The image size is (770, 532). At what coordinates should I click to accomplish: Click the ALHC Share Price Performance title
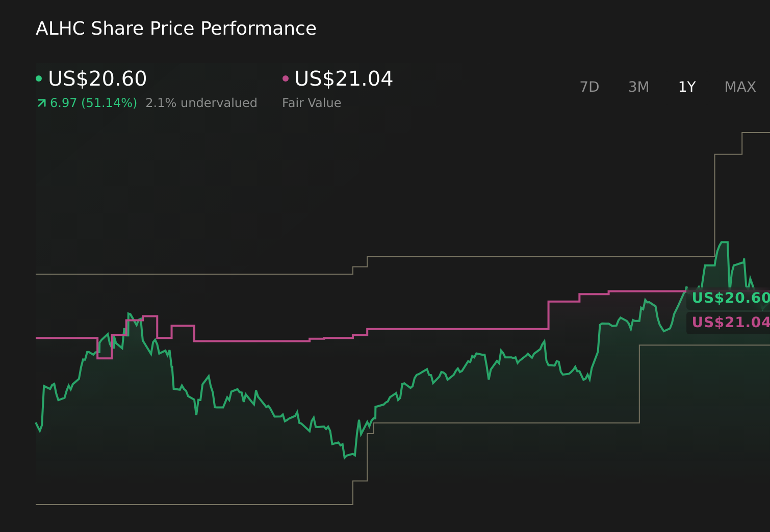pos(176,29)
